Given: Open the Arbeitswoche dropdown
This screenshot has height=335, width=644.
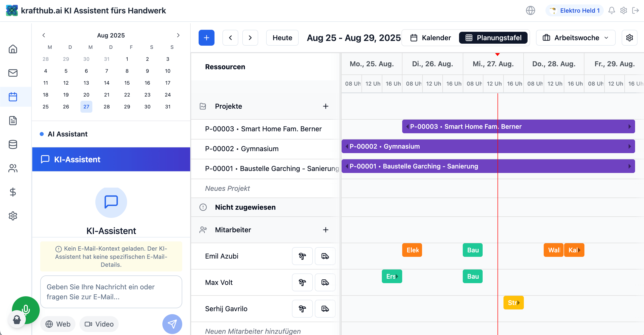Looking at the screenshot, I should pos(575,38).
